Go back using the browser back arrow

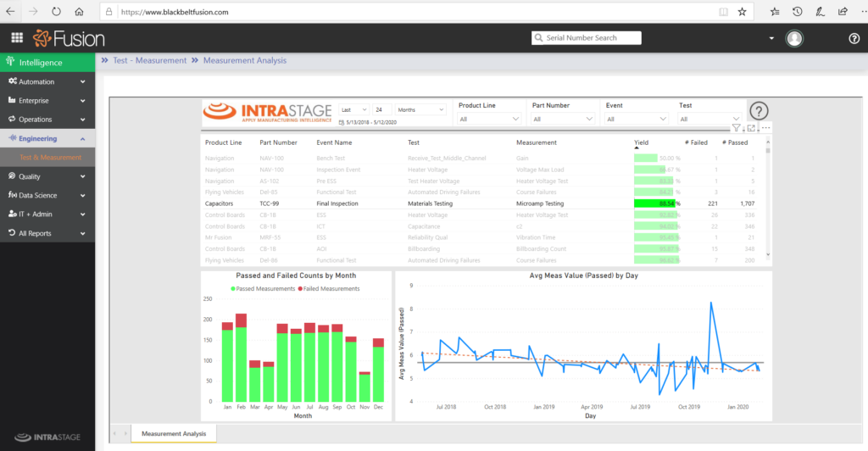[10, 12]
